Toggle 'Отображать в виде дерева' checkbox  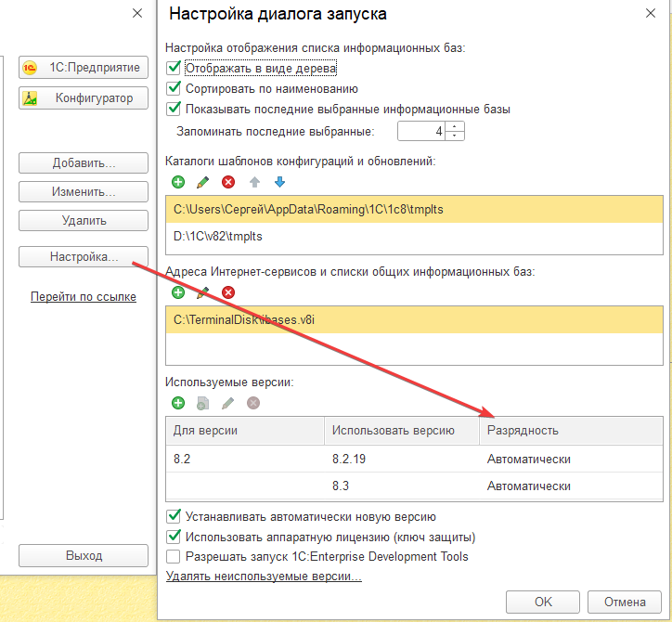coord(173,68)
